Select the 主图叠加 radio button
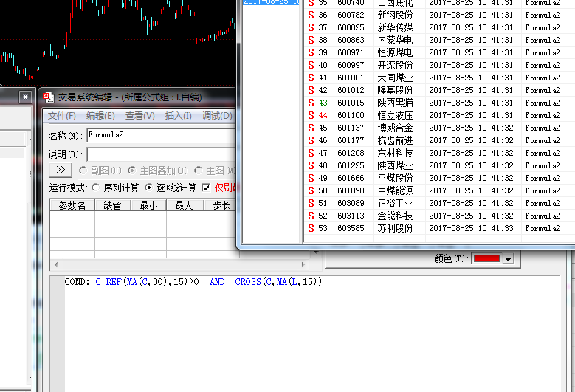 pos(131,171)
